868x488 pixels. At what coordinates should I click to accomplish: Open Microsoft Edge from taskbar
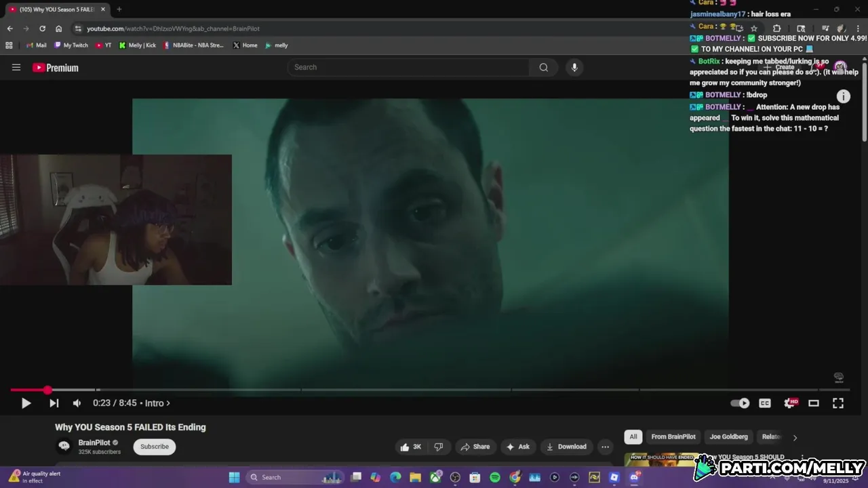(395, 477)
